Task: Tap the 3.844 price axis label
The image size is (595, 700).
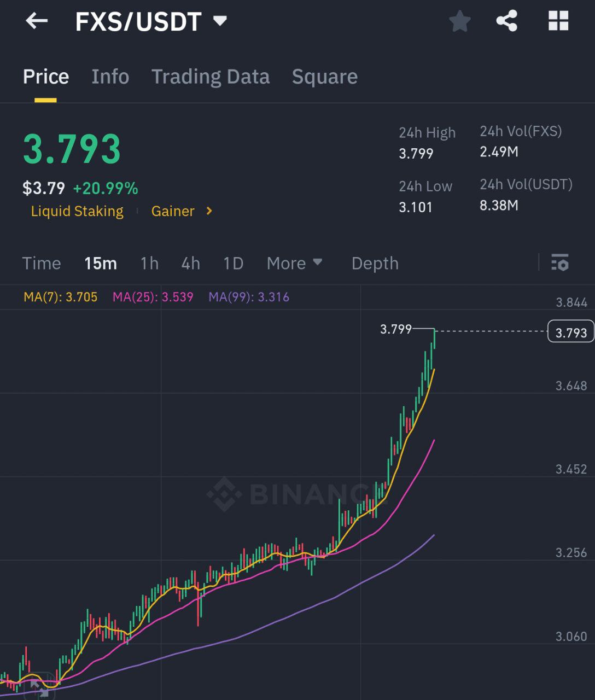Action: (571, 302)
